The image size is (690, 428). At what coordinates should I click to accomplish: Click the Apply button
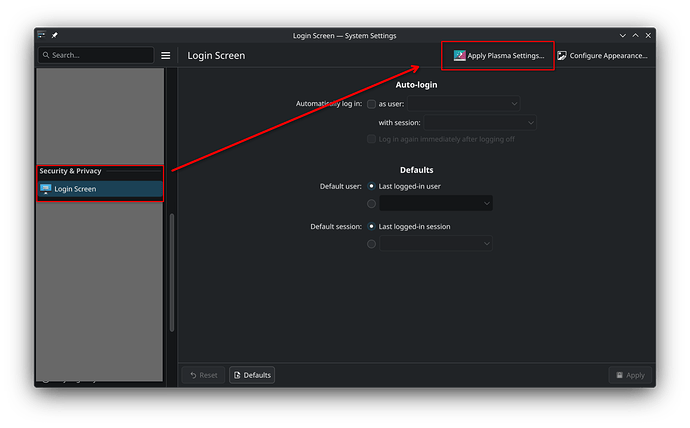630,375
